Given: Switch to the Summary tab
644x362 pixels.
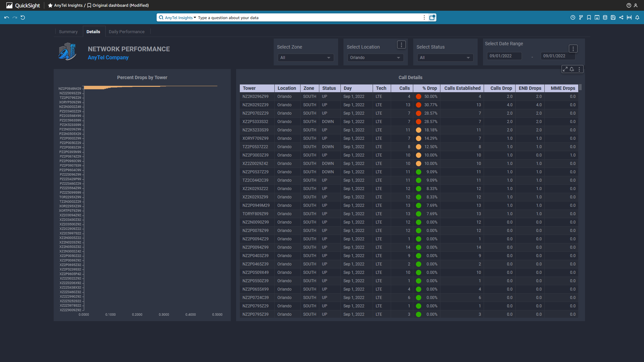Looking at the screenshot, I should [x=68, y=32].
